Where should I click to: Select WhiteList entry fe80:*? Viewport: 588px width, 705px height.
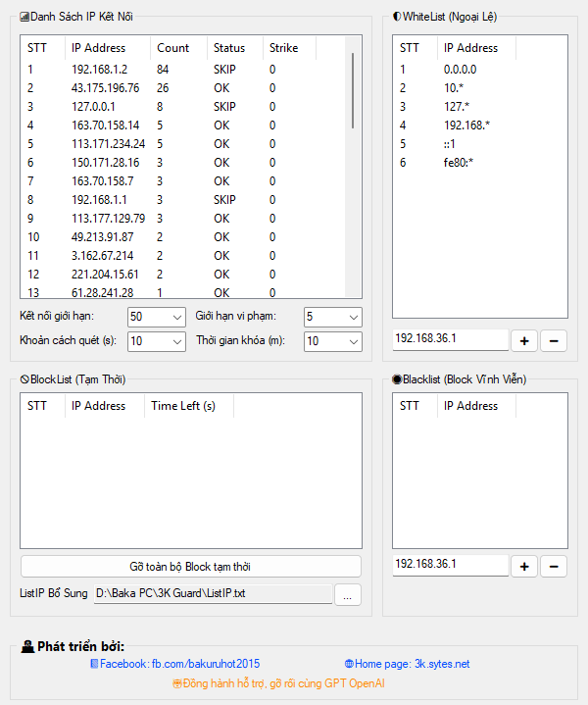tap(479, 163)
